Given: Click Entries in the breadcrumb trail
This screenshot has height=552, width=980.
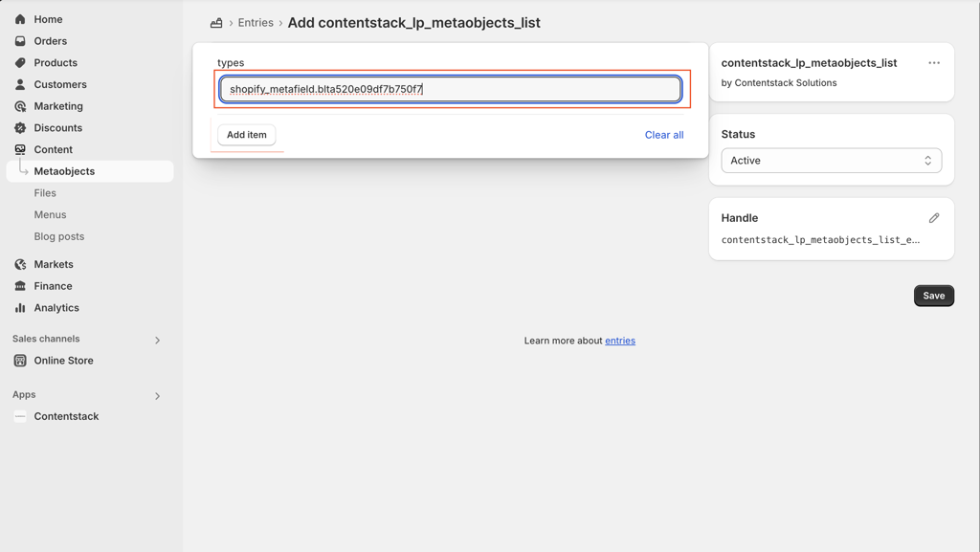Looking at the screenshot, I should [256, 22].
